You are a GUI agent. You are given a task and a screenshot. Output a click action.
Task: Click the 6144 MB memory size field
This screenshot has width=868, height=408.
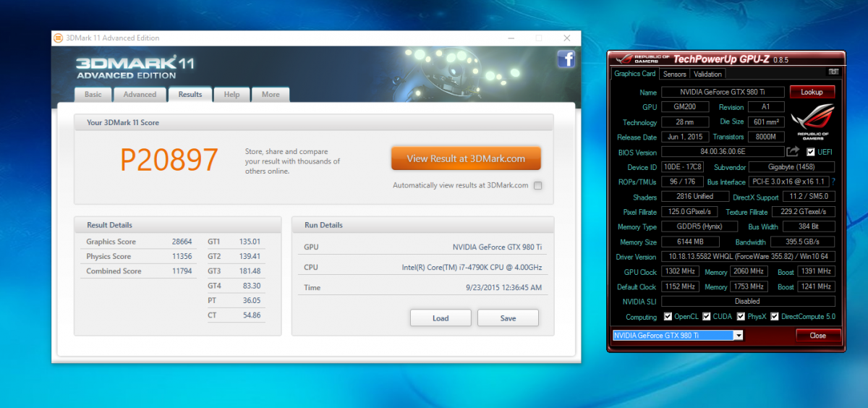pos(690,242)
